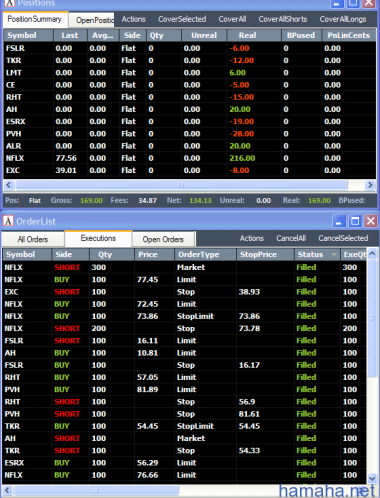This screenshot has width=380, height=498.
Task: Click the CoverAllShorts button
Action: point(283,19)
